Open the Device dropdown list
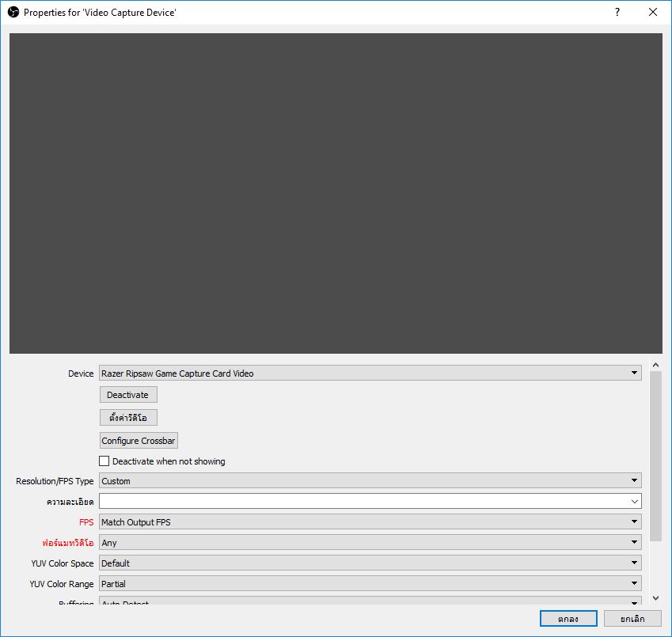This screenshot has width=672, height=637. (x=370, y=373)
